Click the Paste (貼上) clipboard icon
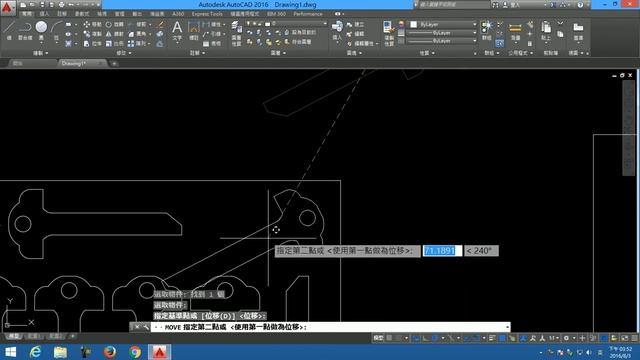640x360 pixels. coord(546,31)
